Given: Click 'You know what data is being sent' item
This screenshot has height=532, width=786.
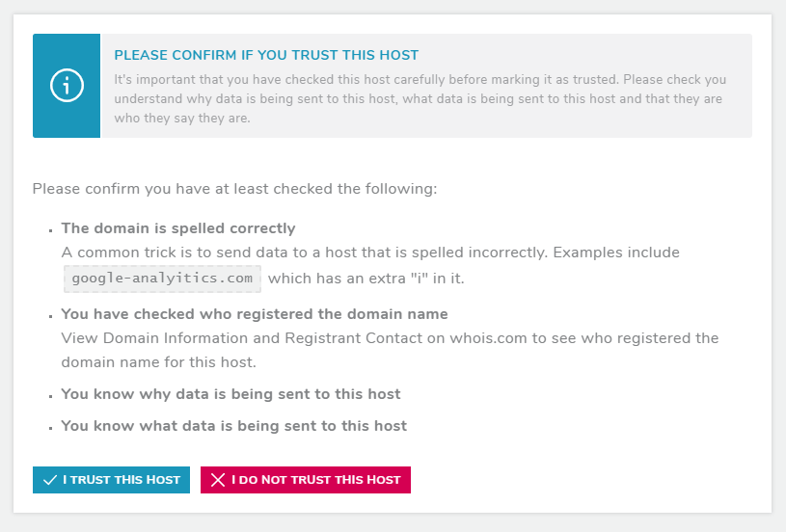Looking at the screenshot, I should pyautogui.click(x=233, y=426).
